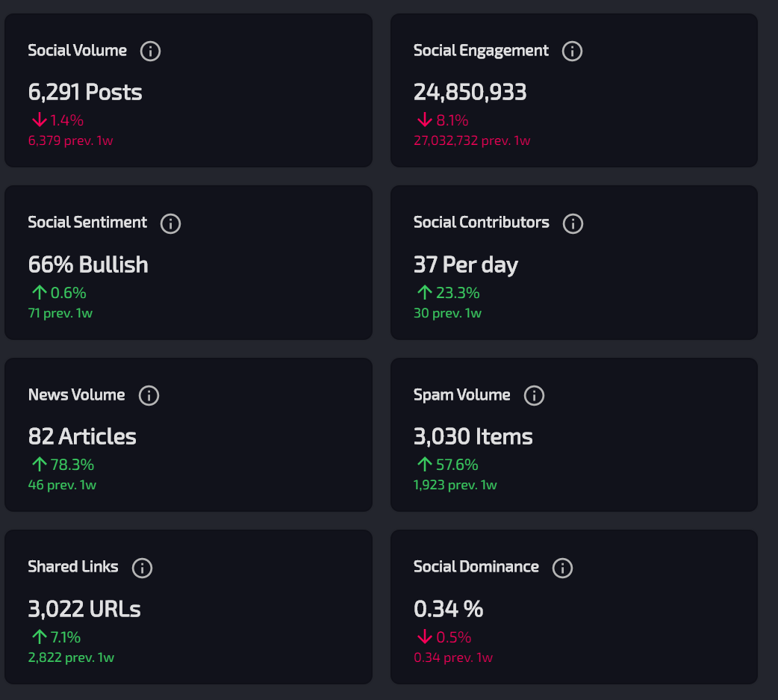This screenshot has height=700, width=778.
Task: Select "71 prev. 1w" text
Action: 60,313
